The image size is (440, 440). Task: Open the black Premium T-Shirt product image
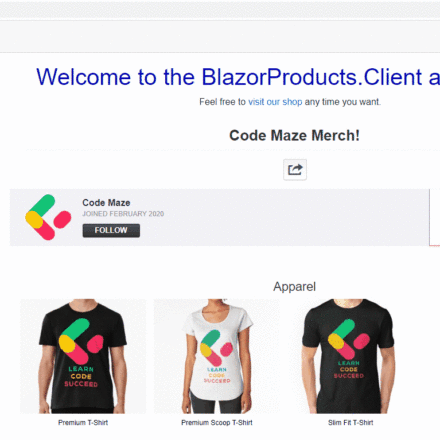83,356
